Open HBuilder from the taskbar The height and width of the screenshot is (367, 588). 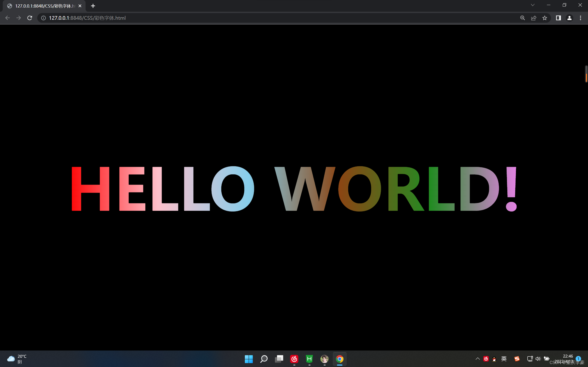(309, 359)
